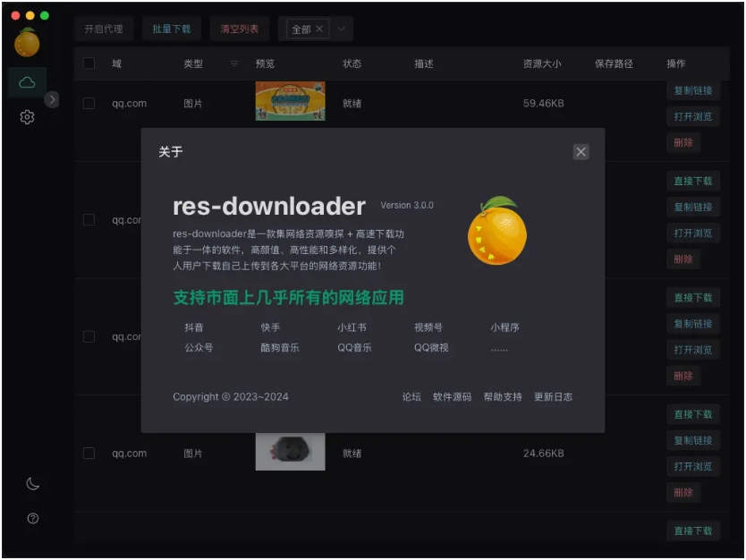
Task: Open settings via the gear icon
Action: tap(29, 116)
